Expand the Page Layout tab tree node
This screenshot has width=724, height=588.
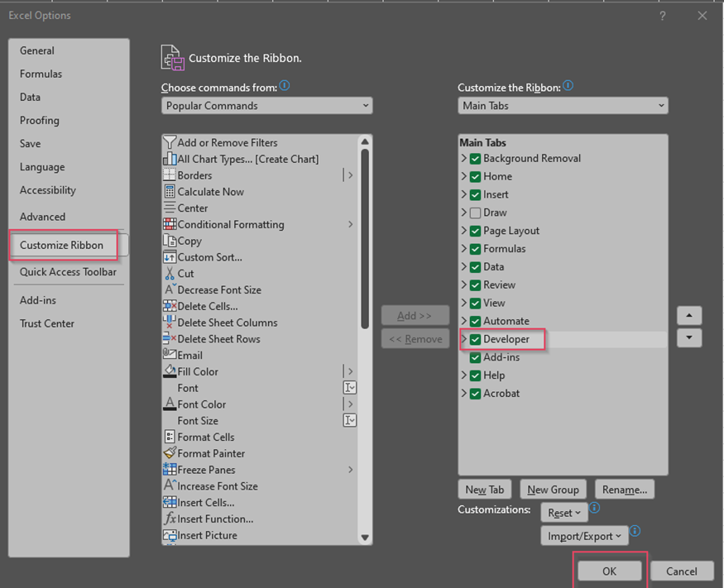pos(464,231)
